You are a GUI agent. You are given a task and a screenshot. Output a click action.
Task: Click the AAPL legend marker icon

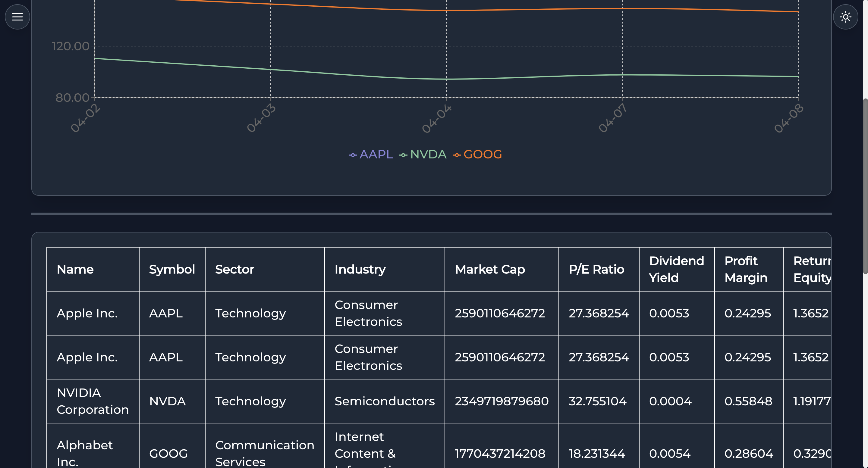tap(352, 154)
